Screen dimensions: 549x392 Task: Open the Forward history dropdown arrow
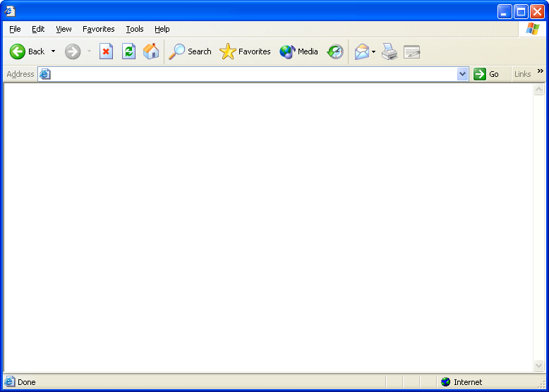pos(90,51)
